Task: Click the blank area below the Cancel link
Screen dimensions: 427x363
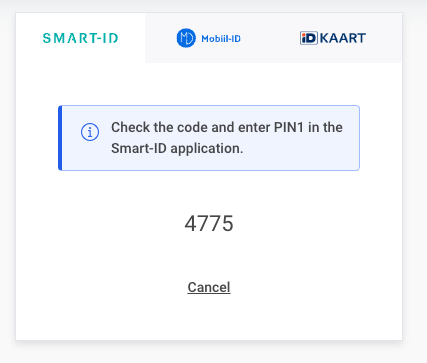Action: pos(209,317)
